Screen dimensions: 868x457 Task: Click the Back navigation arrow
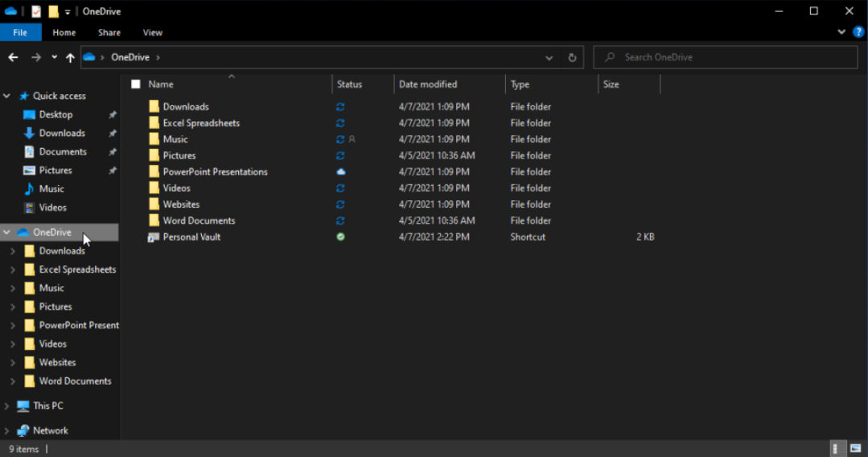(13, 57)
